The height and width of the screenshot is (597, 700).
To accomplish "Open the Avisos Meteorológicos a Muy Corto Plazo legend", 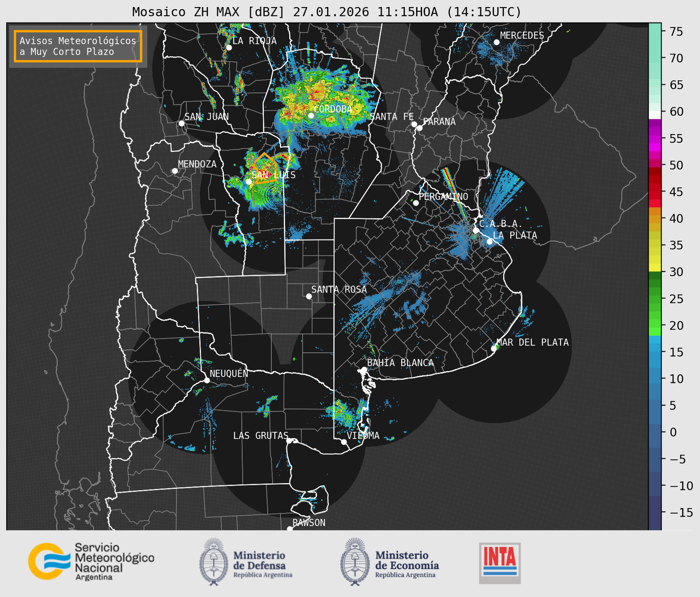I will coord(78,46).
